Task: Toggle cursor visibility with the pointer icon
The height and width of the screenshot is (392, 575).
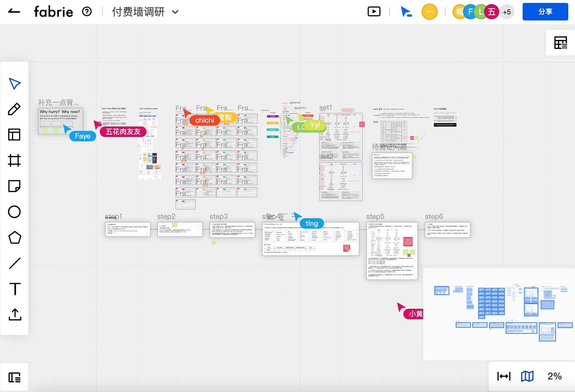Action: click(x=406, y=12)
